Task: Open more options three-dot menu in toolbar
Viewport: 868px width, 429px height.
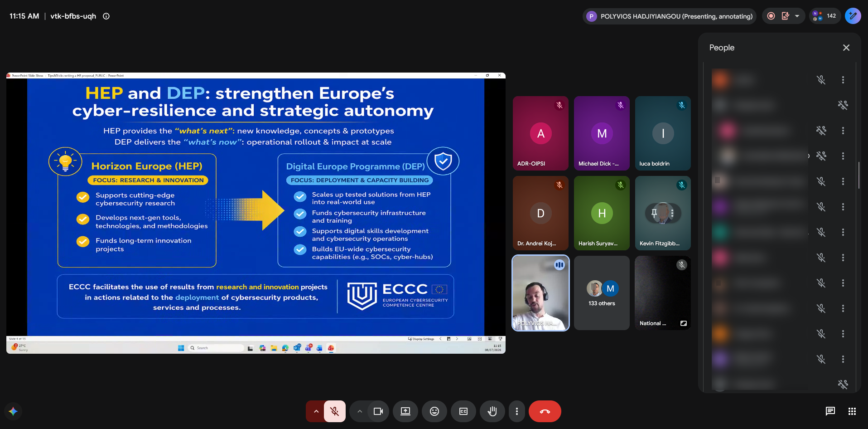Action: point(516,411)
